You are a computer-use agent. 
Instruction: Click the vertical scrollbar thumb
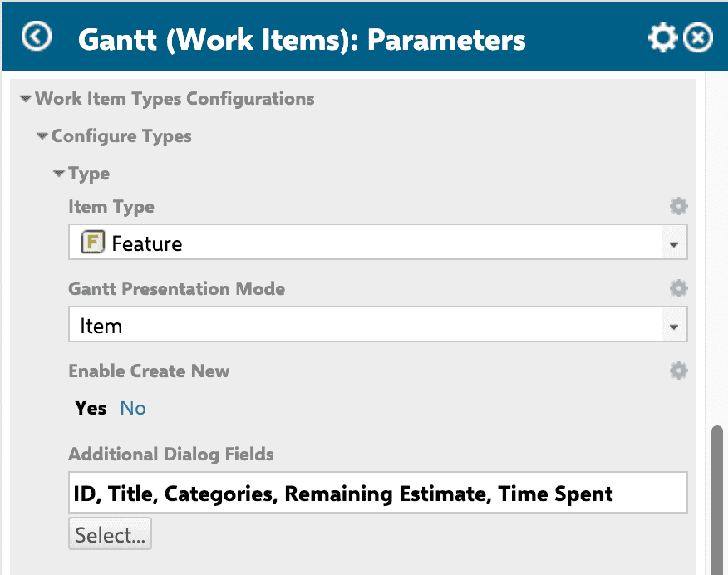pyautogui.click(x=717, y=500)
